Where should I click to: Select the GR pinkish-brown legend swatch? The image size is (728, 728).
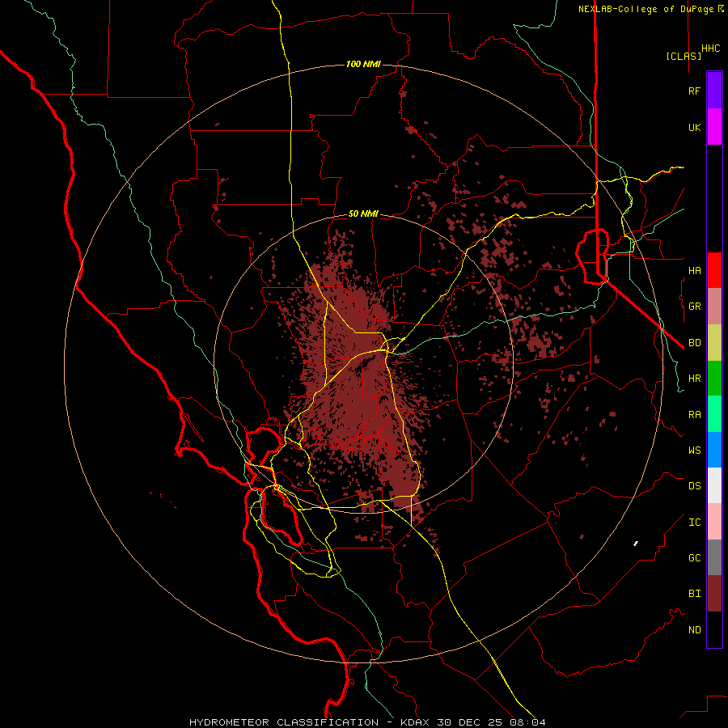(714, 307)
